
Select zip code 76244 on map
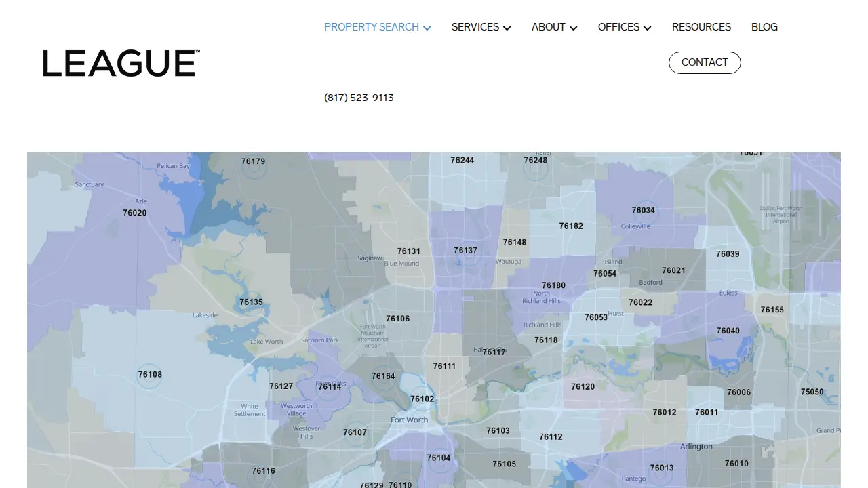click(x=462, y=160)
